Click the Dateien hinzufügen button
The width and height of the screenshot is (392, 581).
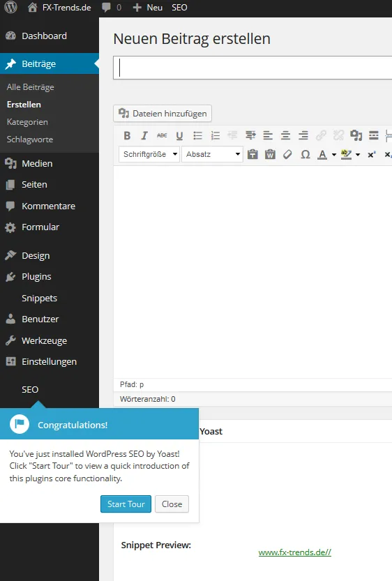(x=163, y=114)
